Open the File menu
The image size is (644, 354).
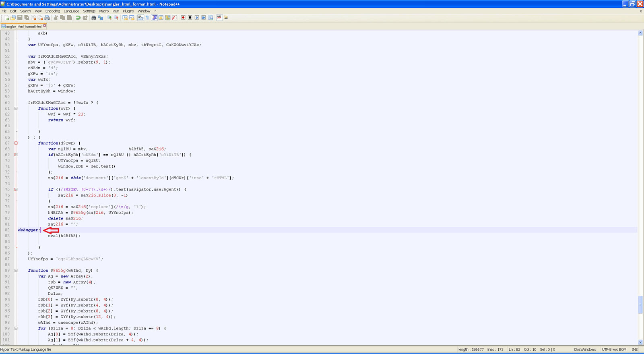[4, 11]
